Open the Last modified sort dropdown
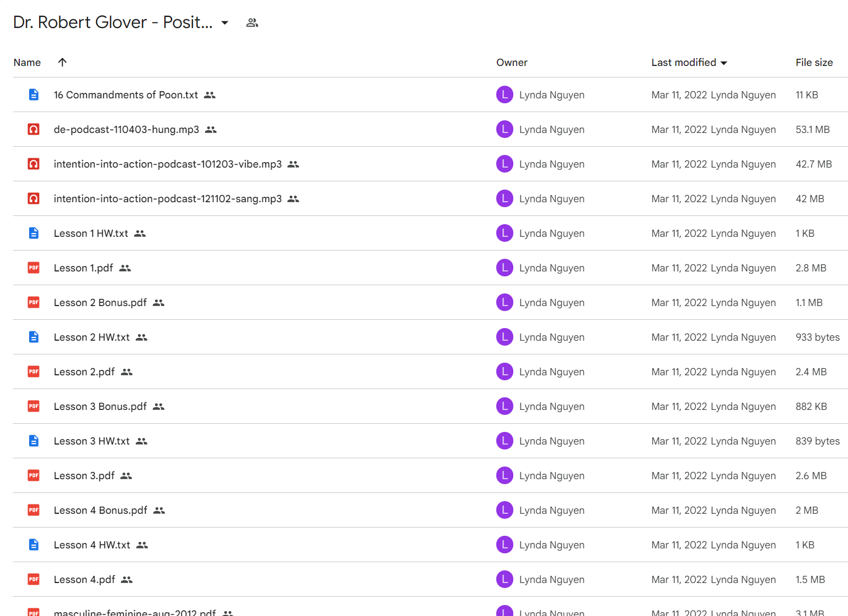 724,63
